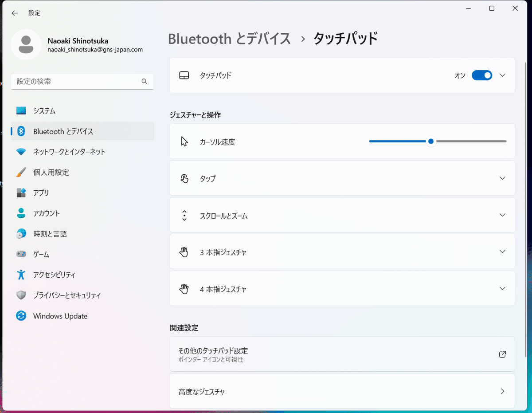Click the scroll and zoom arrows icon

click(x=184, y=216)
